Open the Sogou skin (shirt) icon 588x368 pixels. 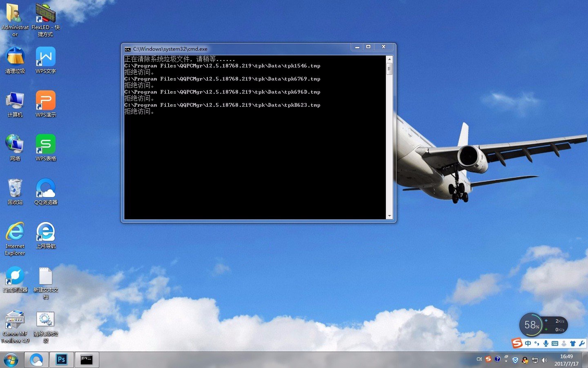(573, 343)
